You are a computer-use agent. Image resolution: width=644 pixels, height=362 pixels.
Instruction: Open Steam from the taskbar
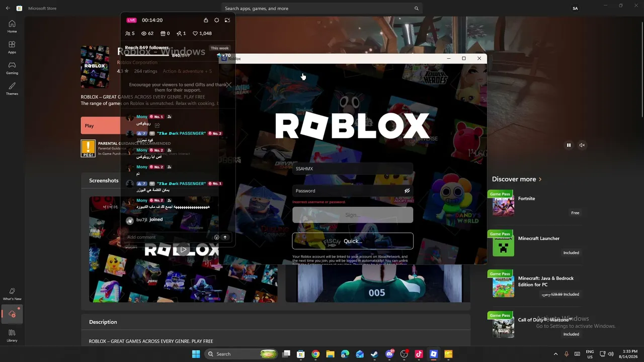coord(374,354)
